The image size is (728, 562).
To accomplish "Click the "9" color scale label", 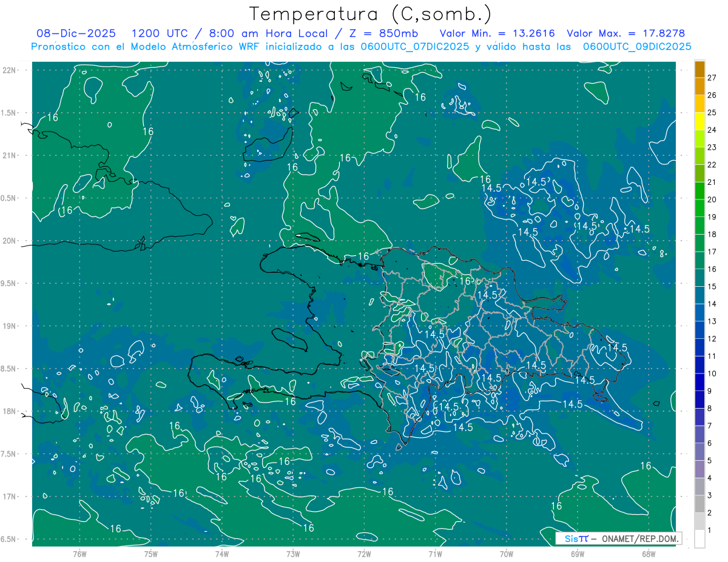I will 709,391.
